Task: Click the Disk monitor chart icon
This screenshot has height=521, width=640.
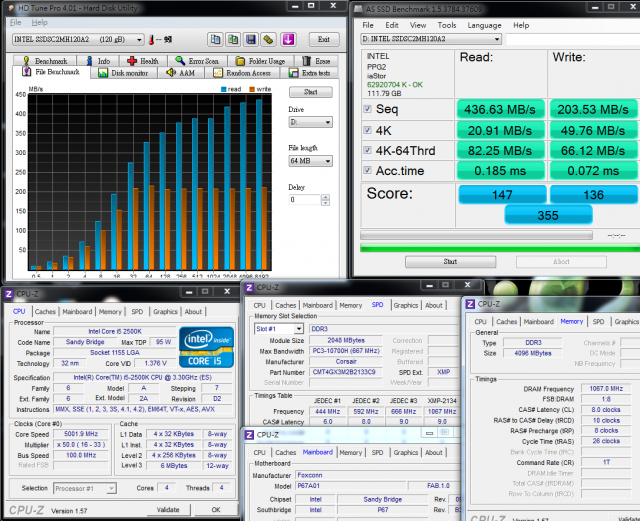Action: tap(103, 73)
